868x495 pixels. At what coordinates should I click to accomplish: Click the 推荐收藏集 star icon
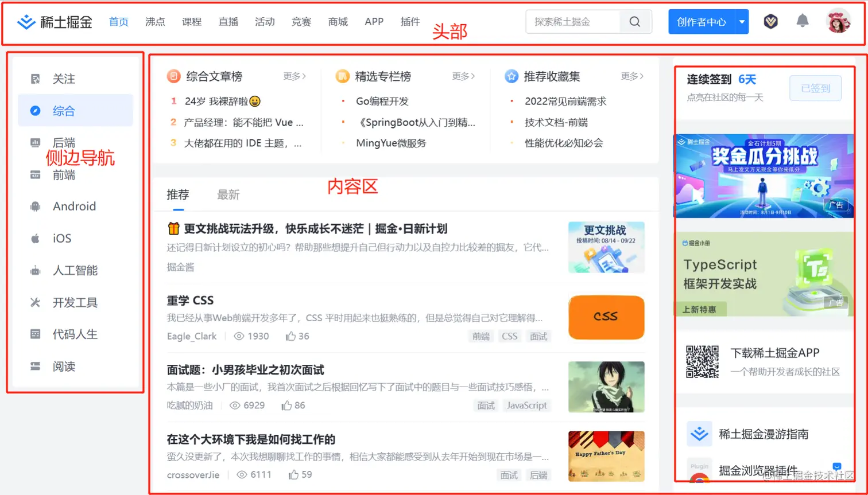(x=511, y=76)
